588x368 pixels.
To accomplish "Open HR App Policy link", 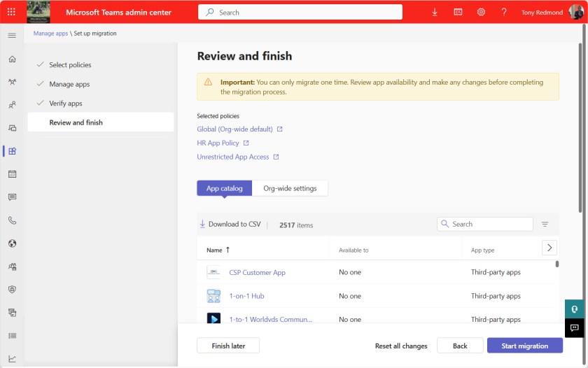I will (218, 143).
